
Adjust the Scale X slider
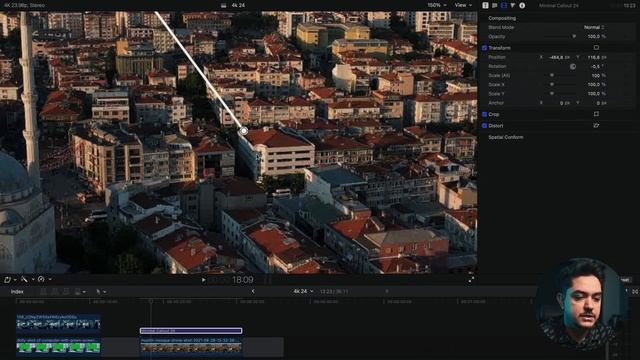tap(561, 84)
